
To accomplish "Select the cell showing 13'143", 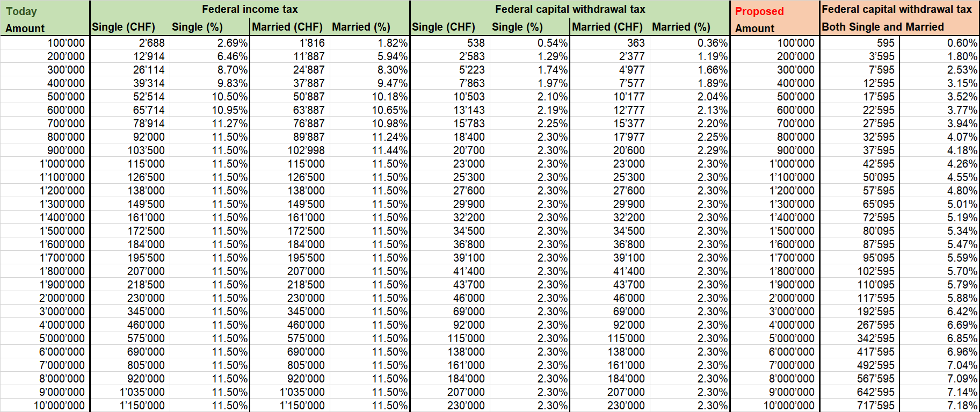I will tap(450, 110).
